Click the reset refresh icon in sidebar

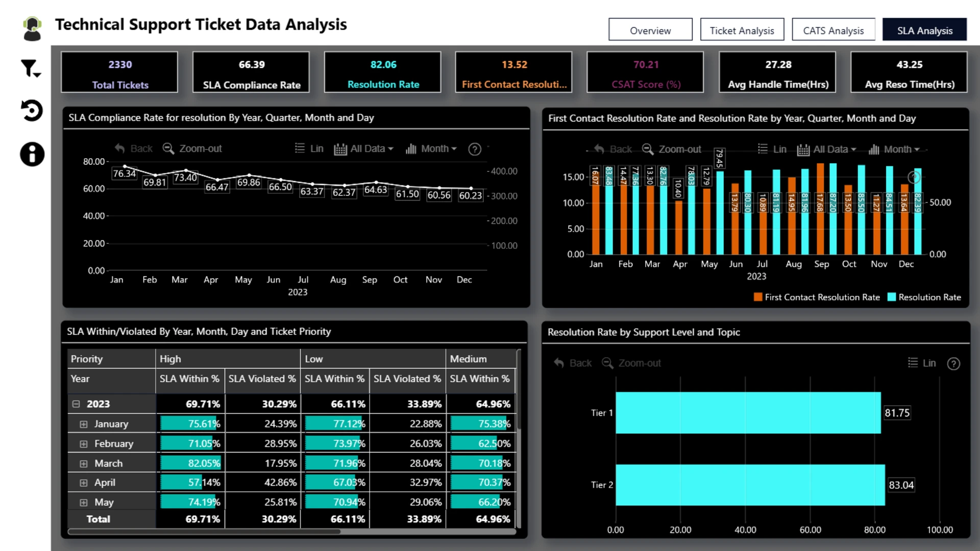(32, 110)
